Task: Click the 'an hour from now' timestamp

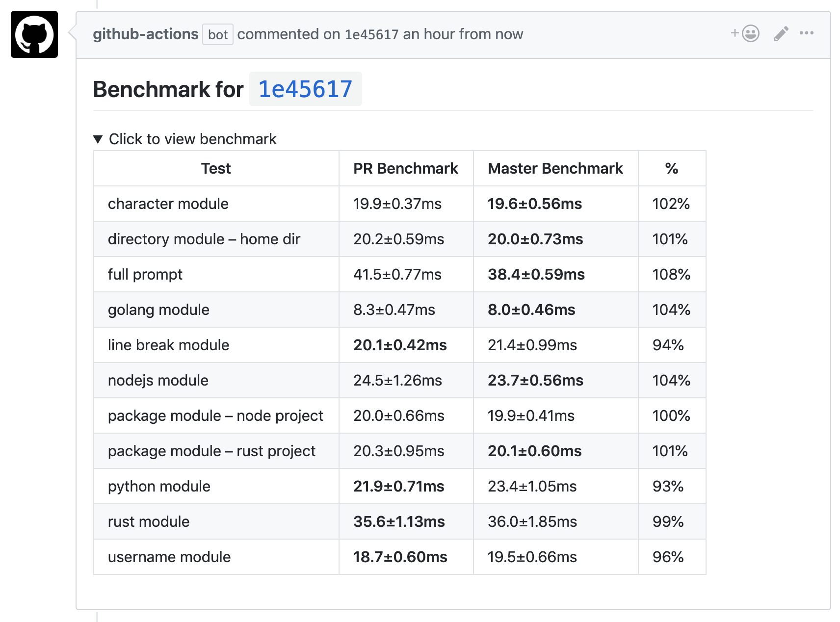Action: (x=463, y=34)
